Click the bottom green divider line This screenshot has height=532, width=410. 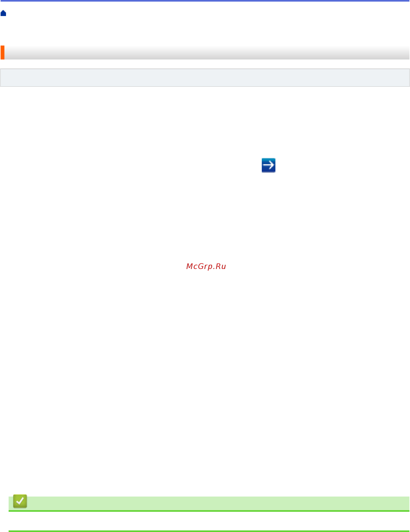click(x=209, y=531)
